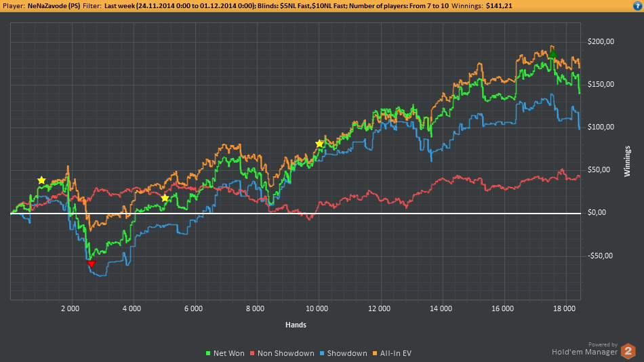
Task: Click the red Non Showdown color square
Action: pyautogui.click(x=253, y=353)
